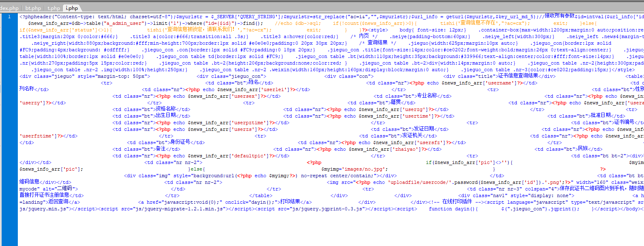
Task: Click the CSS comment 查询结果
Action: [377, 43]
